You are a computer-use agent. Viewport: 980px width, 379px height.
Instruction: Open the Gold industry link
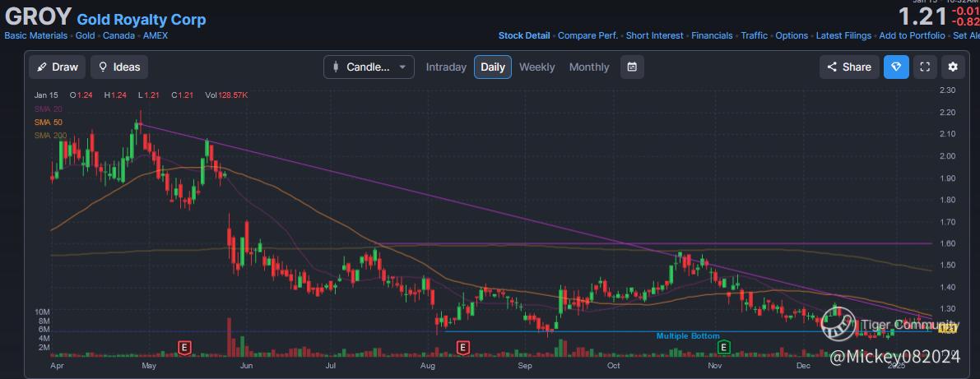pyautogui.click(x=85, y=35)
